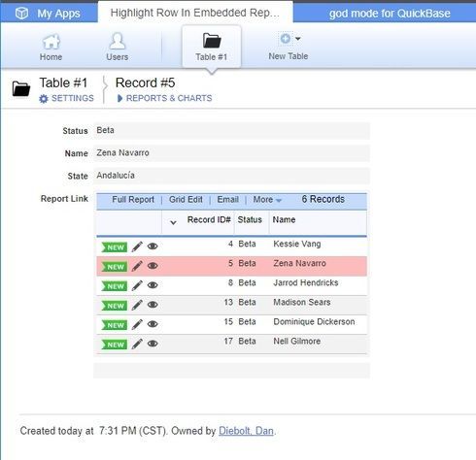Screen dimensions: 476x460
Task: Edit Jarrod Hendricks record with pencil icon
Action: [x=137, y=285]
